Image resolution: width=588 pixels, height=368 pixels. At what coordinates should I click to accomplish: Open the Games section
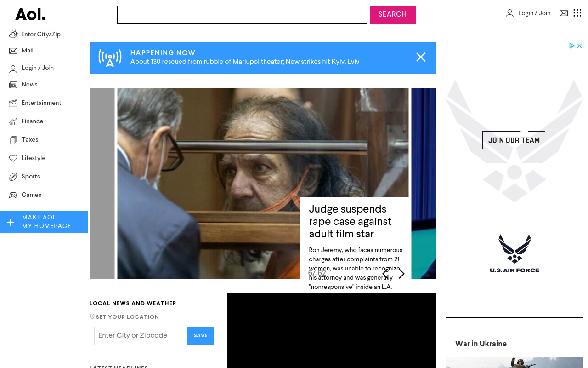click(x=31, y=195)
